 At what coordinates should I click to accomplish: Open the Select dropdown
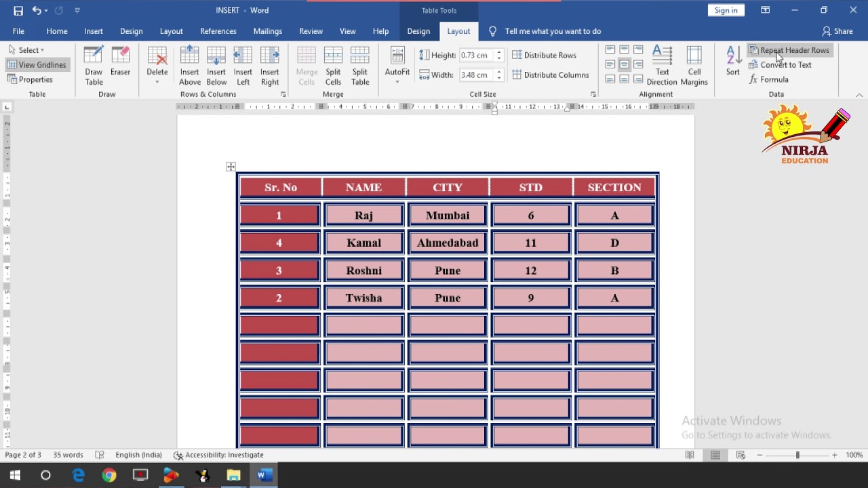click(x=27, y=50)
